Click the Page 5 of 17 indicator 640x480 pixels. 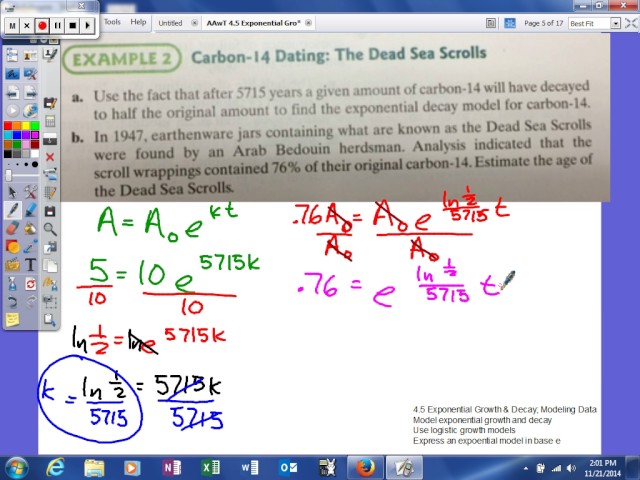point(543,23)
